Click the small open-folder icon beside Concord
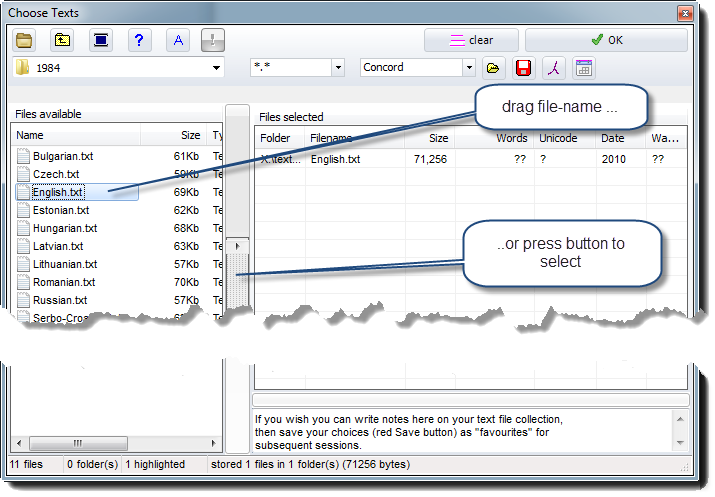715x497 pixels. click(x=492, y=68)
